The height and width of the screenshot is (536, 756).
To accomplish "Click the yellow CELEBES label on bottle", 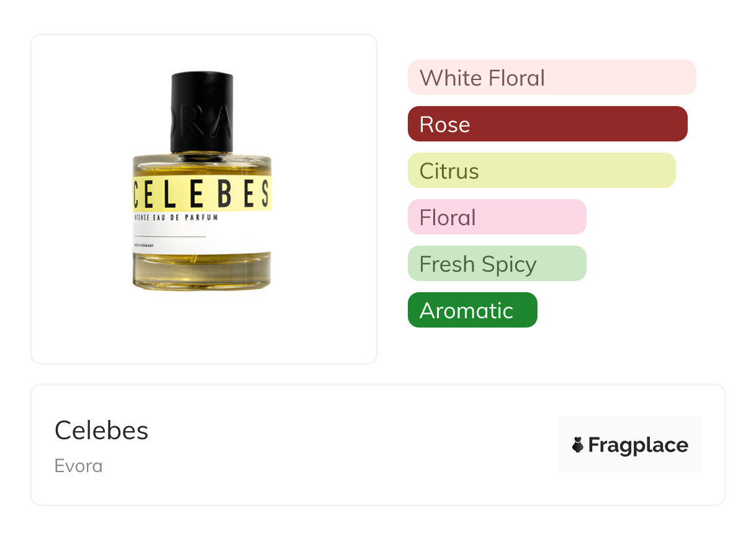I will pos(202,194).
